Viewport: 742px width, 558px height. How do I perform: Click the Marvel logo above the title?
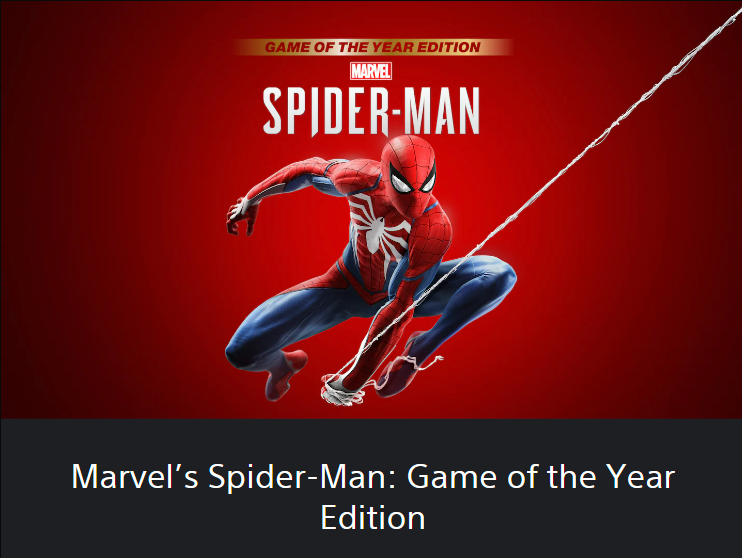pos(371,71)
